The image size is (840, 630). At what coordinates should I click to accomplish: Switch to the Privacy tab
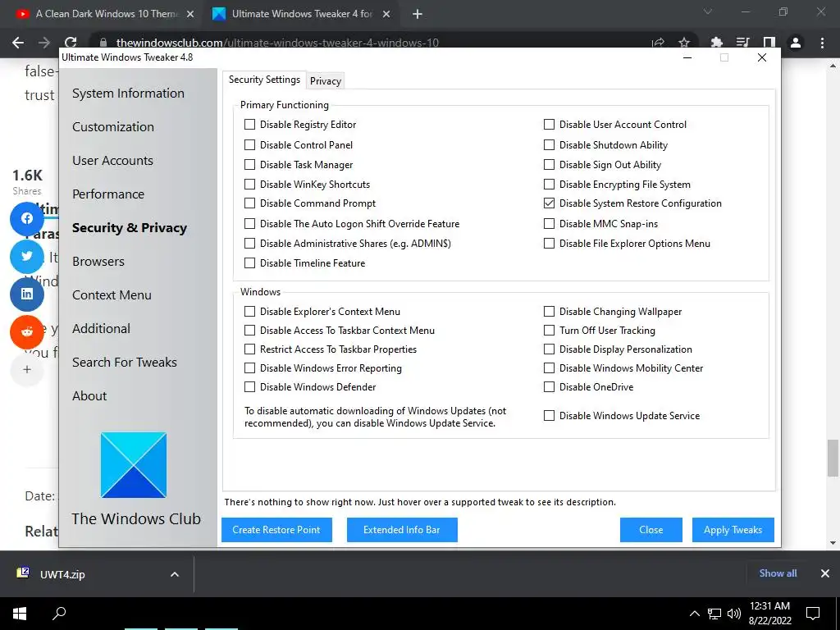click(x=326, y=81)
